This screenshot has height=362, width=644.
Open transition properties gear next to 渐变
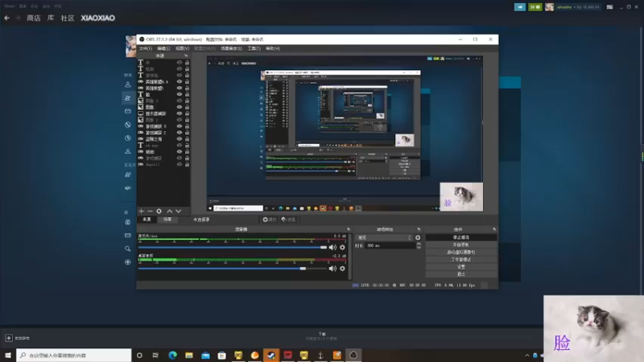(418, 237)
